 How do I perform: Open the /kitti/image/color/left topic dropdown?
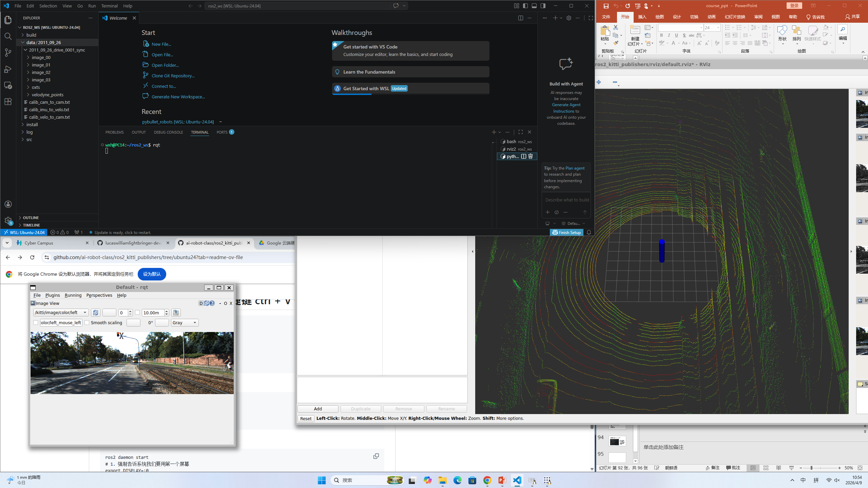(61, 313)
